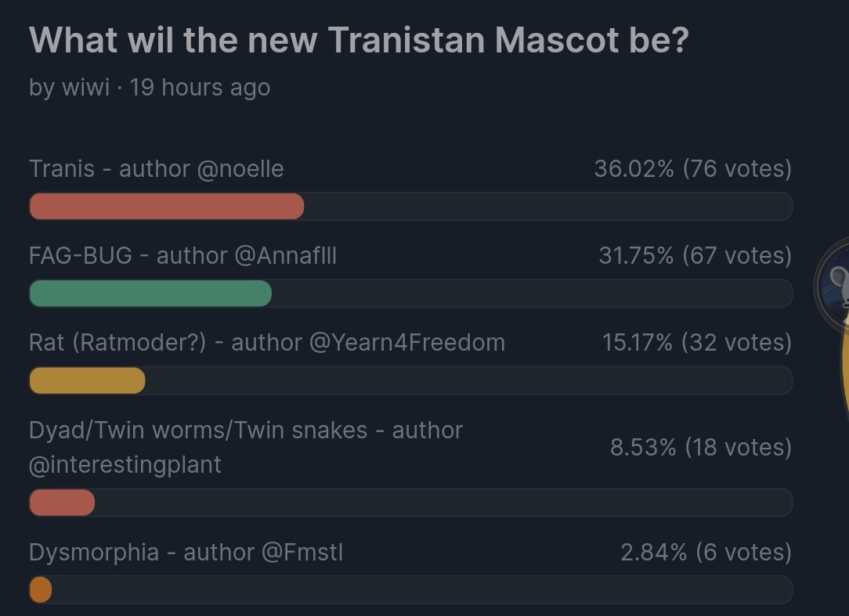Click the '15.17% (32 votes)' result text
Image resolution: width=849 pixels, height=616 pixels.
click(x=696, y=342)
